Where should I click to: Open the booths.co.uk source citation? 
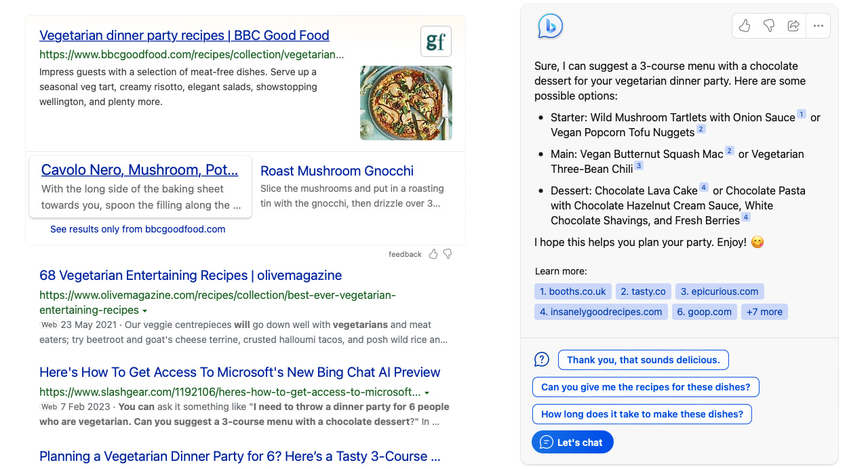click(572, 291)
